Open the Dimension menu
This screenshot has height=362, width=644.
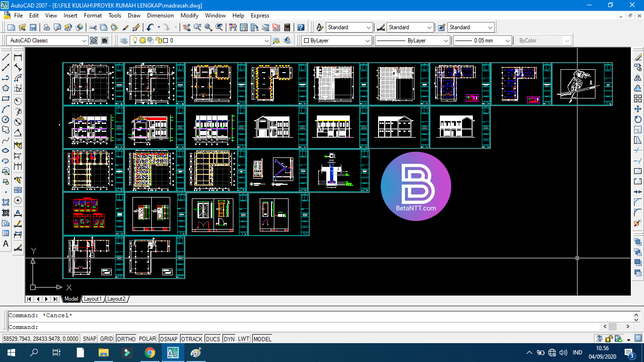[160, 16]
